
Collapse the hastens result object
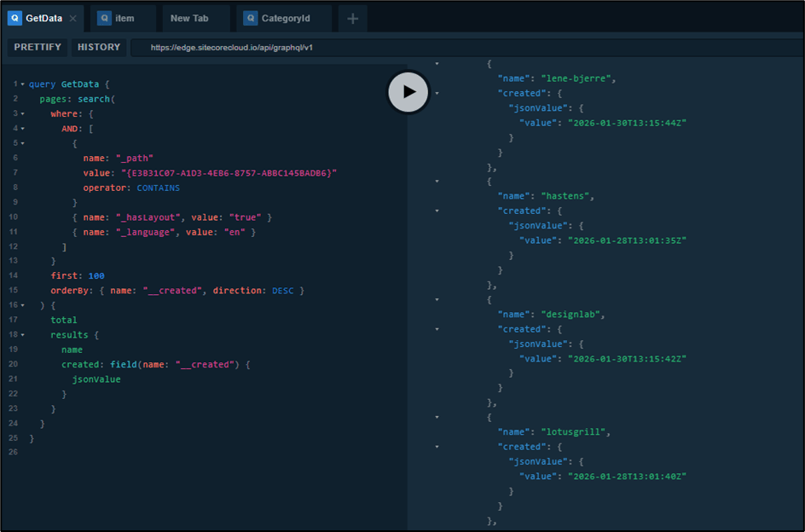[437, 181]
